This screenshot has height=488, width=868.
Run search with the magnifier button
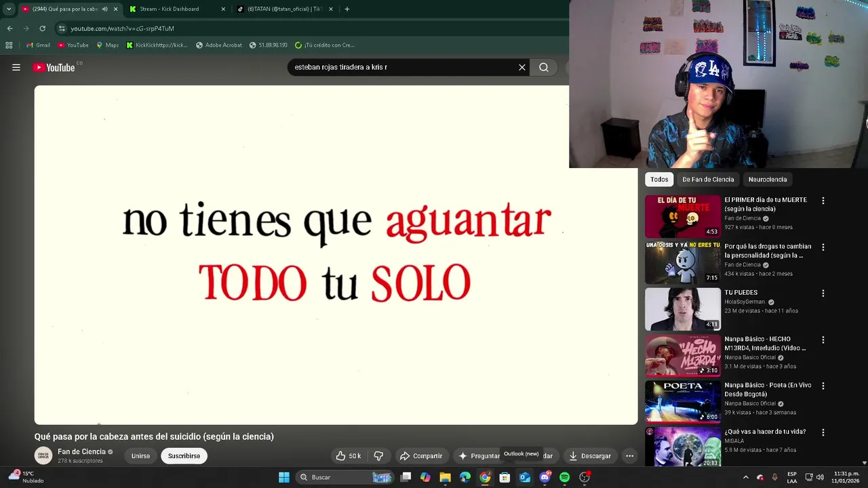[544, 67]
